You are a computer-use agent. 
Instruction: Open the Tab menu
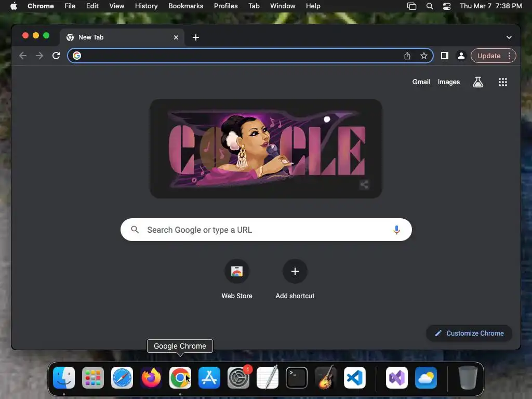(x=254, y=6)
